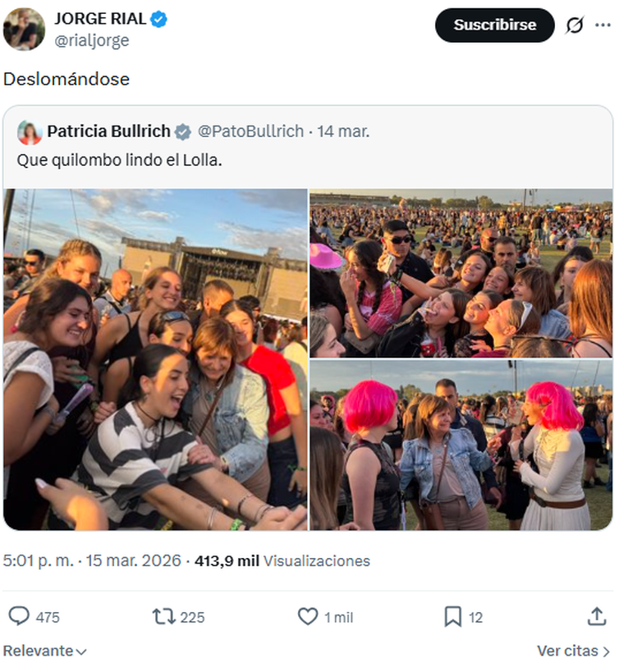Open the share post icon
Screen dimensions: 624x672
pos(597,616)
